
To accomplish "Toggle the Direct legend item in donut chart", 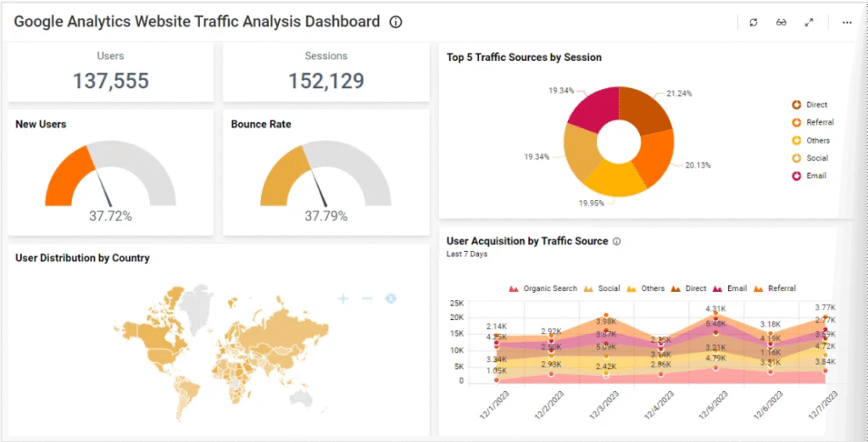I will [810, 104].
